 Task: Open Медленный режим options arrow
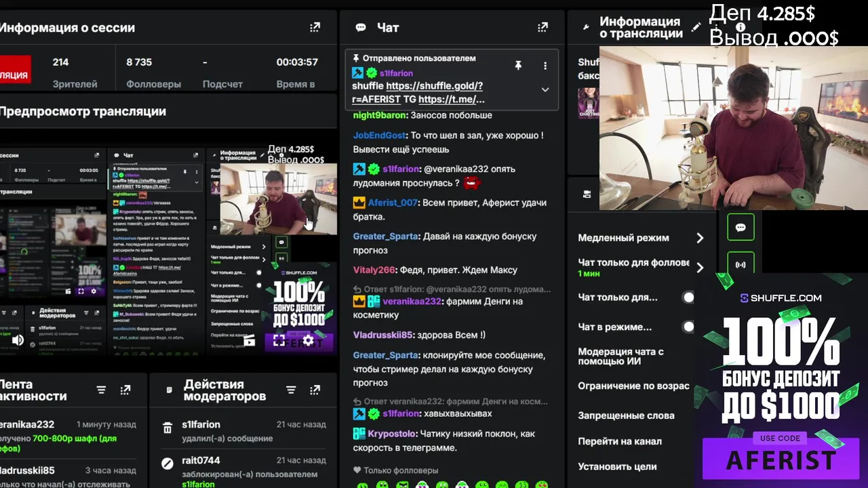(700, 238)
